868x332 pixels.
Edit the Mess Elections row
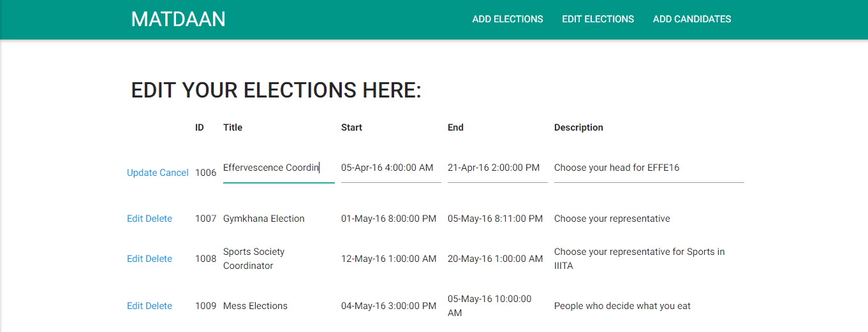pos(135,306)
